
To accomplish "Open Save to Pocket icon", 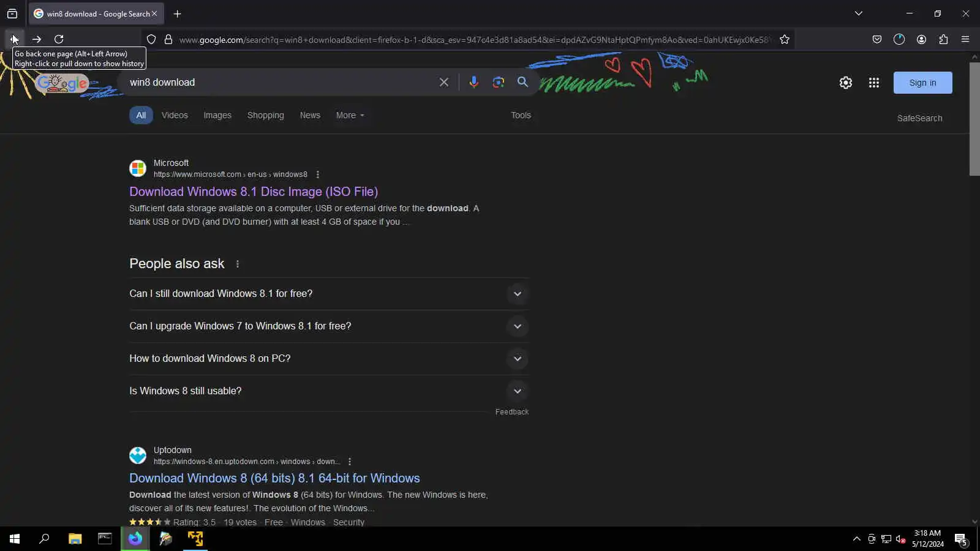I will 877,39.
